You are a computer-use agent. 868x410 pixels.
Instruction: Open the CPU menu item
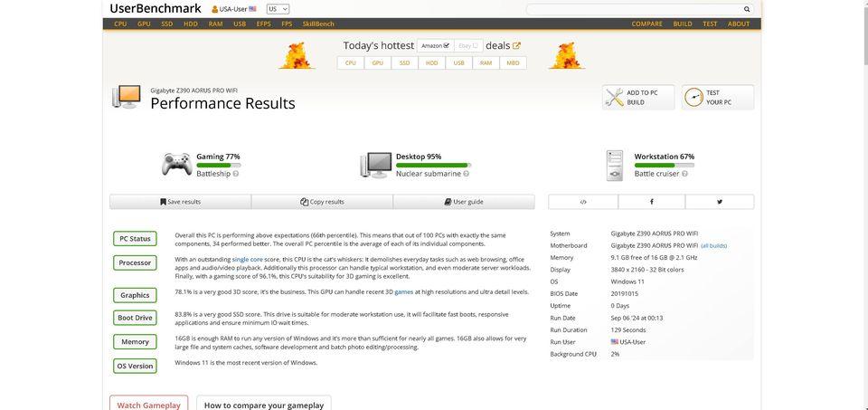coord(120,24)
